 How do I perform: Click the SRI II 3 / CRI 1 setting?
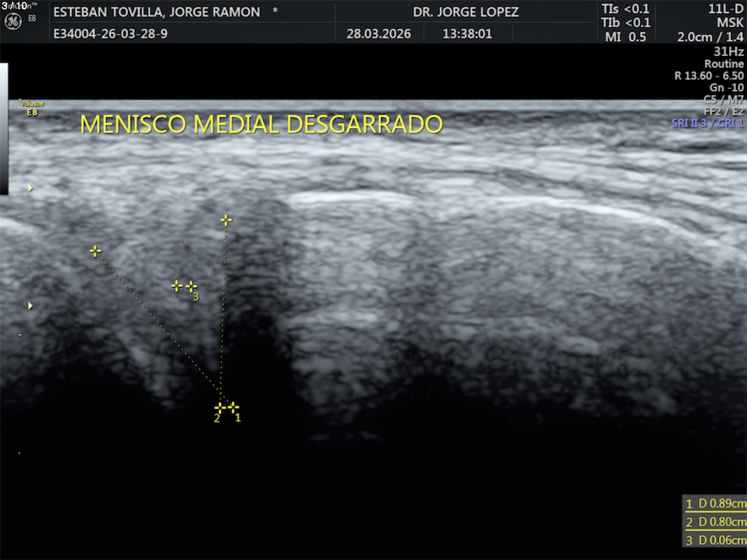(x=707, y=123)
